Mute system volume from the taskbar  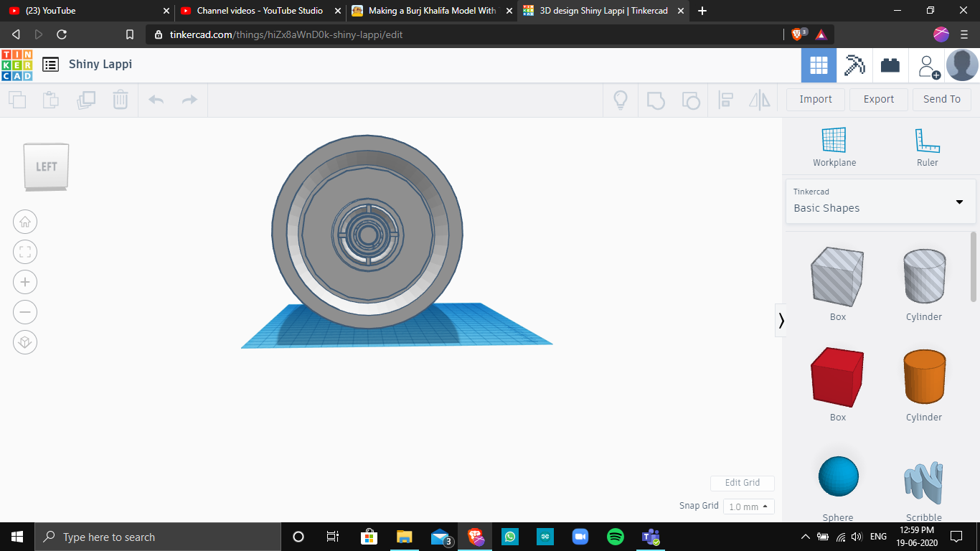[855, 537]
